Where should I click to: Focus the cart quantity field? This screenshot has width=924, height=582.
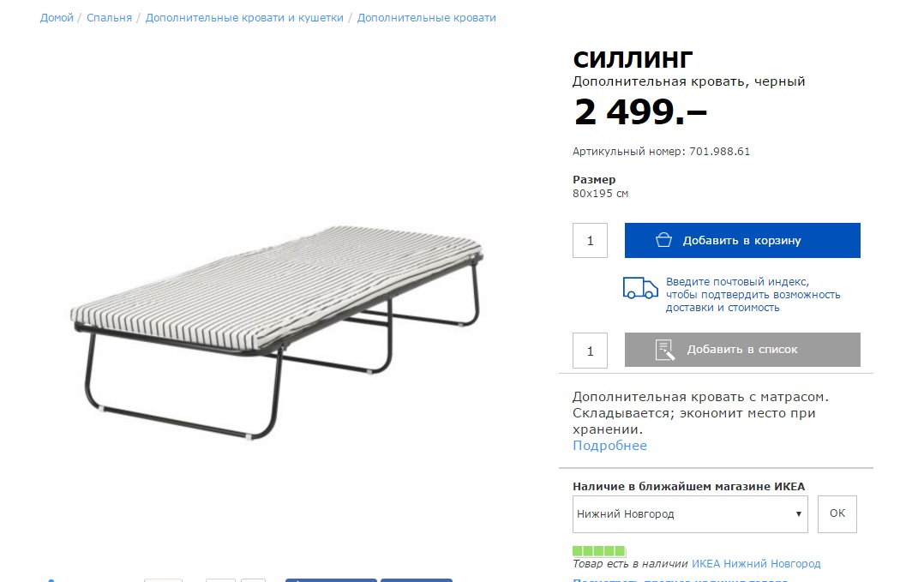590,240
